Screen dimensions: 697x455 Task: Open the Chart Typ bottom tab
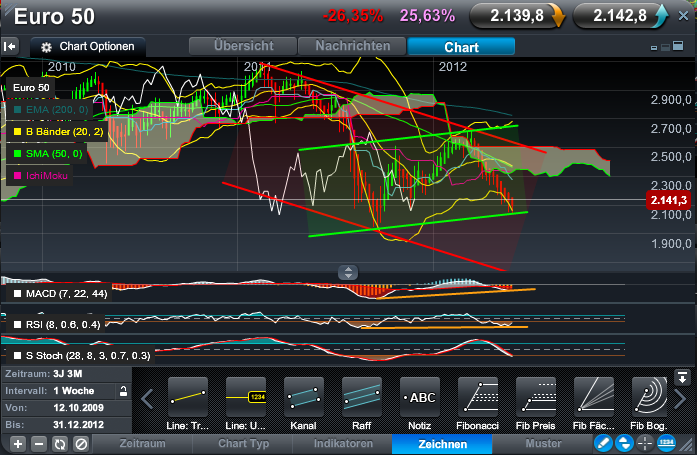(243, 444)
